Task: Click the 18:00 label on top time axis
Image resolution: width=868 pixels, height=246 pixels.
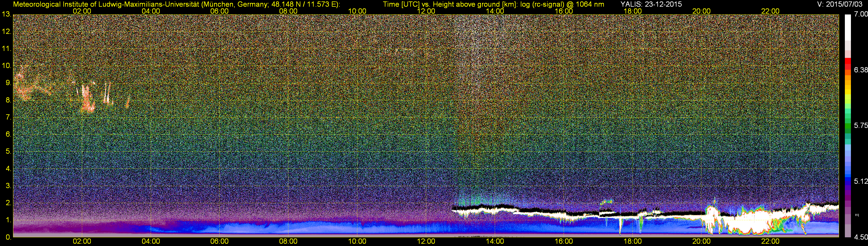Action: pyautogui.click(x=632, y=11)
